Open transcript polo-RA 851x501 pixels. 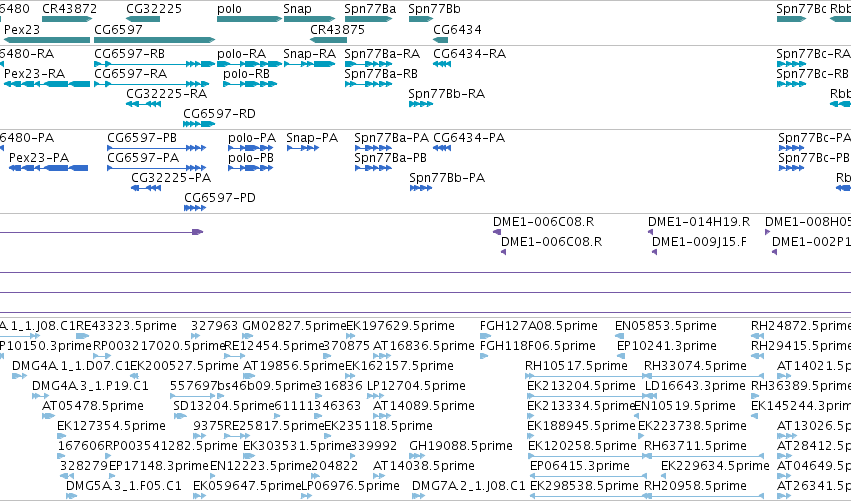click(249, 64)
